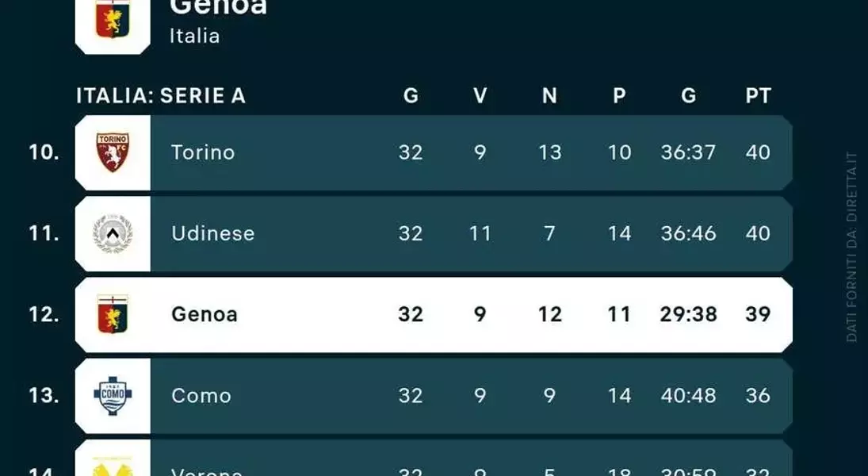This screenshot has height=476, width=868.
Task: Click Genoa's 39 points value
Action: [x=758, y=314]
